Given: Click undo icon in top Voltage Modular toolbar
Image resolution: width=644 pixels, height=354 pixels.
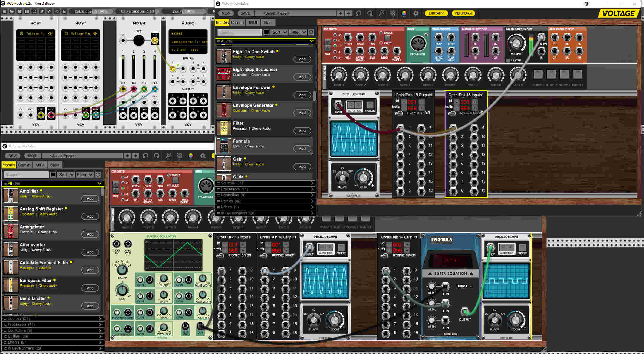Looking at the screenshot, I should point(358,13).
